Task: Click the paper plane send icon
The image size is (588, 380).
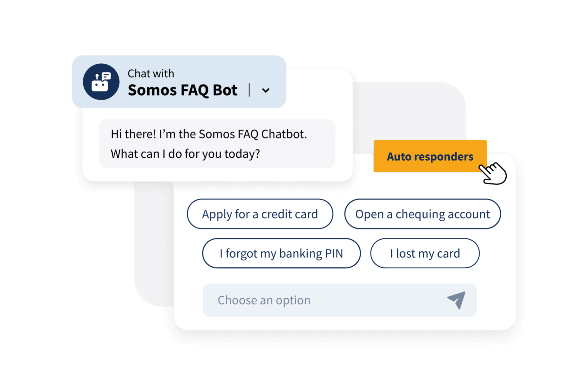Action: coord(457,300)
